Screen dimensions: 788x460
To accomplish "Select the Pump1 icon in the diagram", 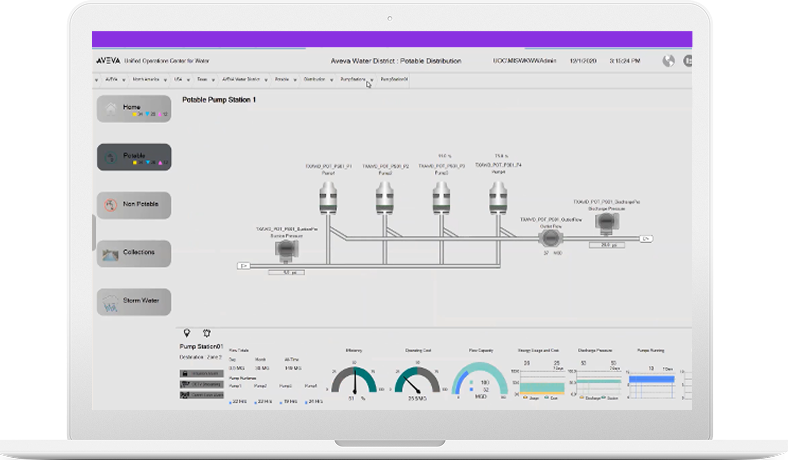I will pyautogui.click(x=328, y=198).
